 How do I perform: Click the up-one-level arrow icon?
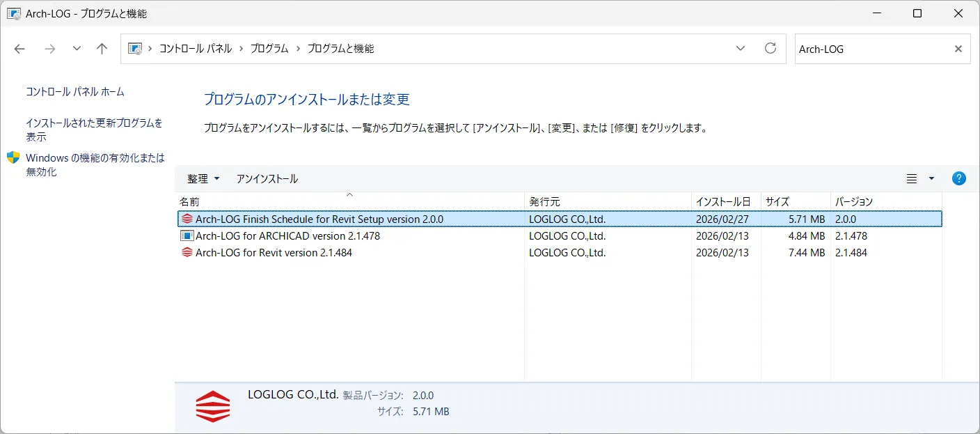click(x=102, y=49)
